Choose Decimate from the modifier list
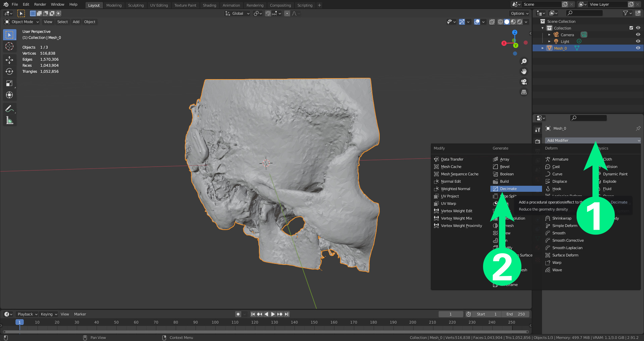This screenshot has height=341, width=644. tap(508, 189)
